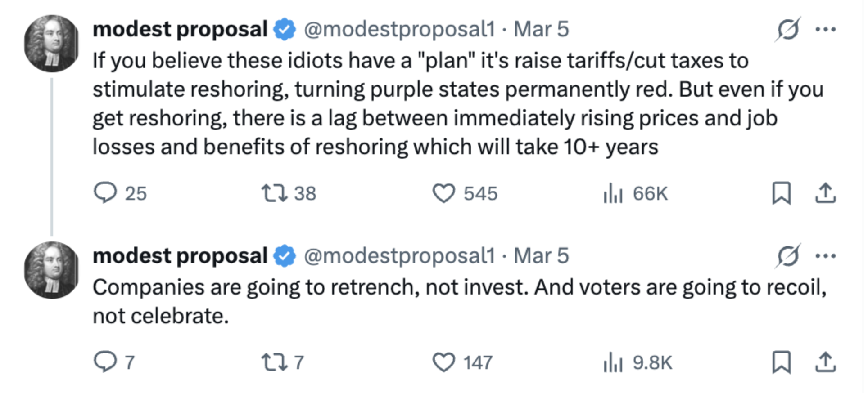
Task: Click the 'modest proposal' name on second tweet
Action: [180, 256]
